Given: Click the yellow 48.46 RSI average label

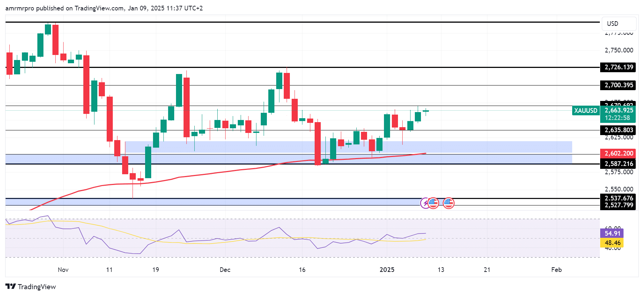Looking at the screenshot, I should pyautogui.click(x=612, y=243).
